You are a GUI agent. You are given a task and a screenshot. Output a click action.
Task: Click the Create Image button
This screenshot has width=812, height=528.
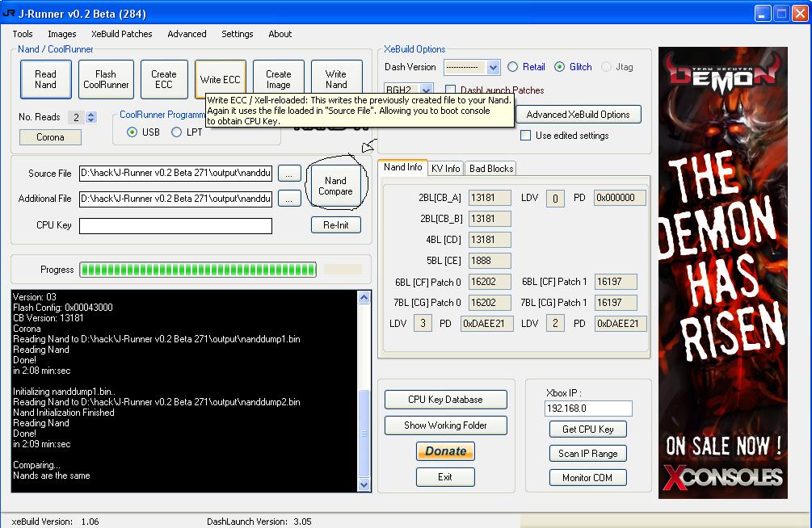click(278, 79)
